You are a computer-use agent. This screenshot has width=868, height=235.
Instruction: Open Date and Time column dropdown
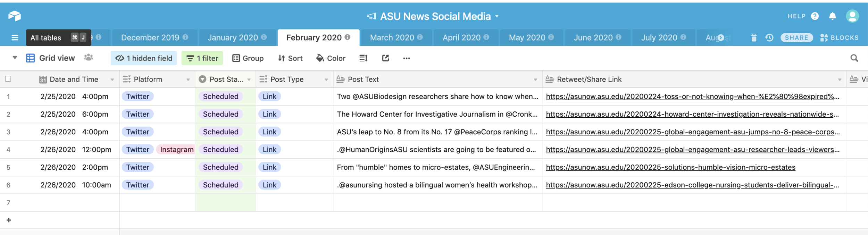tap(112, 80)
